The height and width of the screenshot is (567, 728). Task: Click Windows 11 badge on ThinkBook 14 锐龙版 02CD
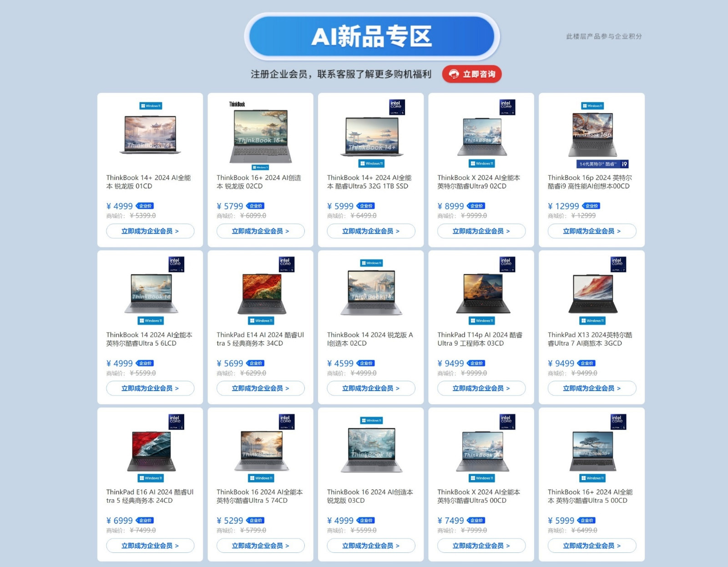coord(372,263)
